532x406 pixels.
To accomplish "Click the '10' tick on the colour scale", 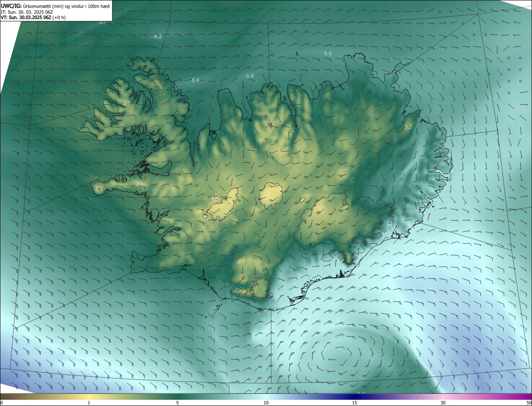I will 266,403.
